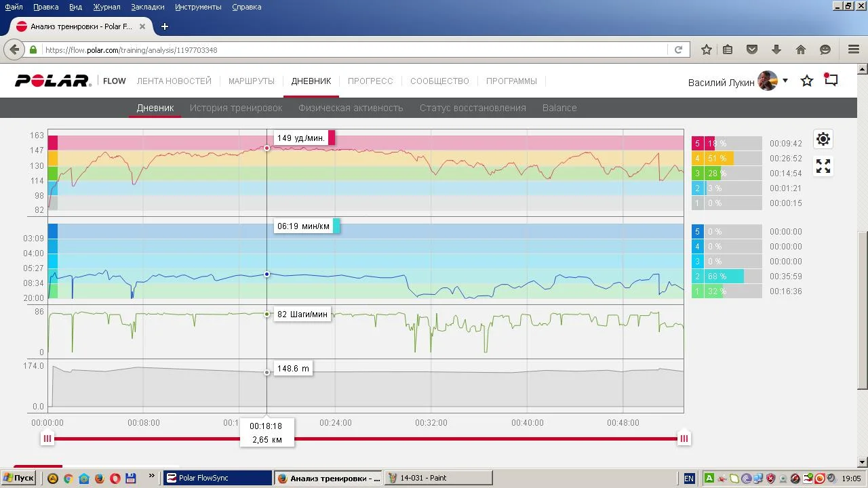Open new browser tab
Screen dimensions: 868x488
coord(164,26)
